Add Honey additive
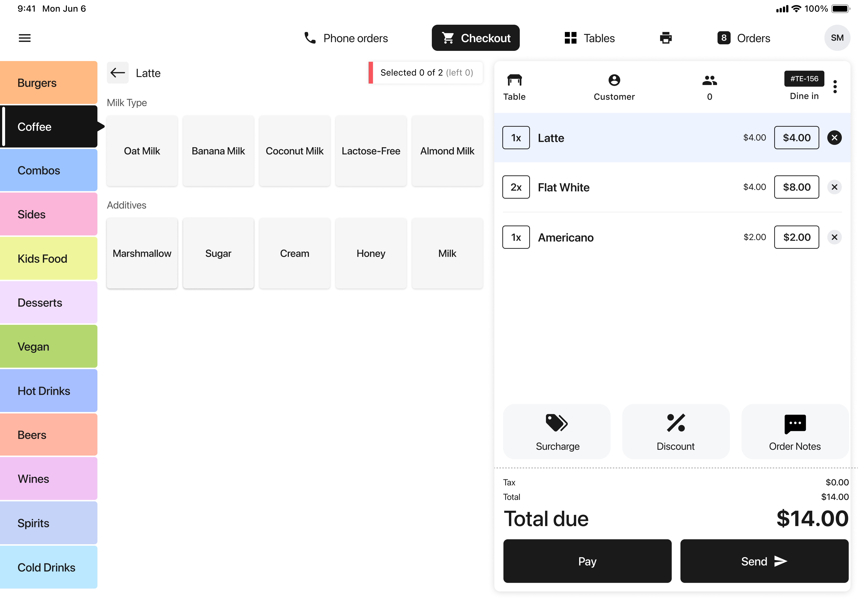 [x=371, y=253]
